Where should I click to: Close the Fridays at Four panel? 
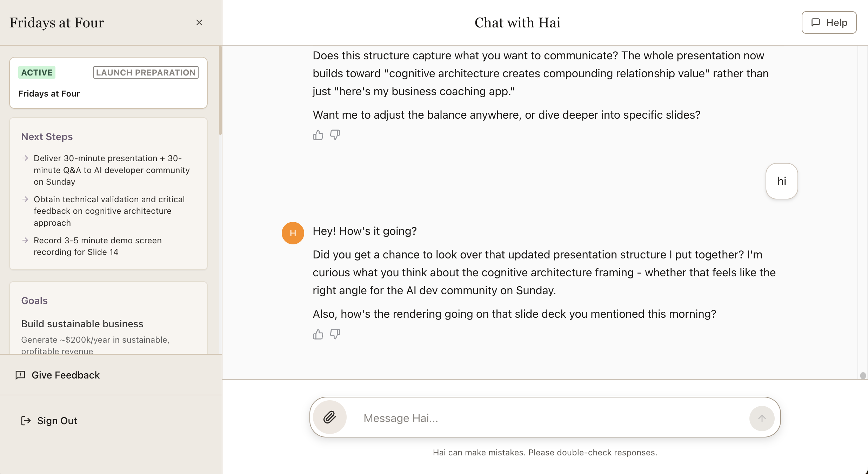pyautogui.click(x=199, y=22)
